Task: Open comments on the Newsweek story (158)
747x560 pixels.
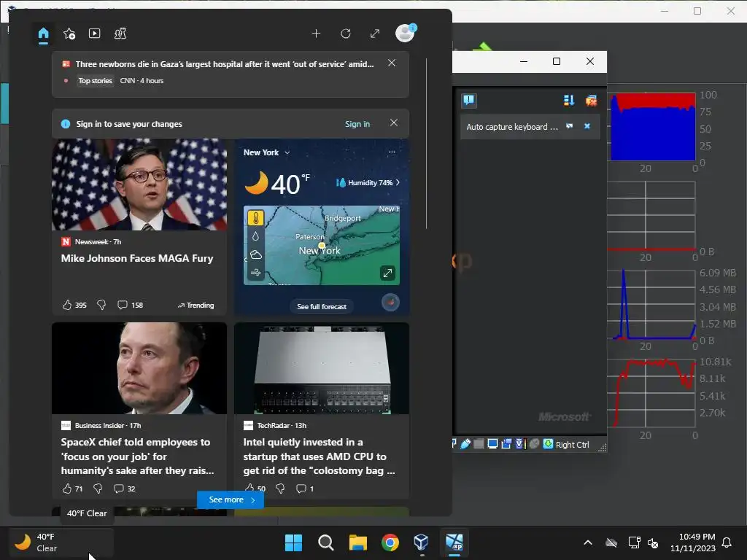Action: pyautogui.click(x=130, y=305)
